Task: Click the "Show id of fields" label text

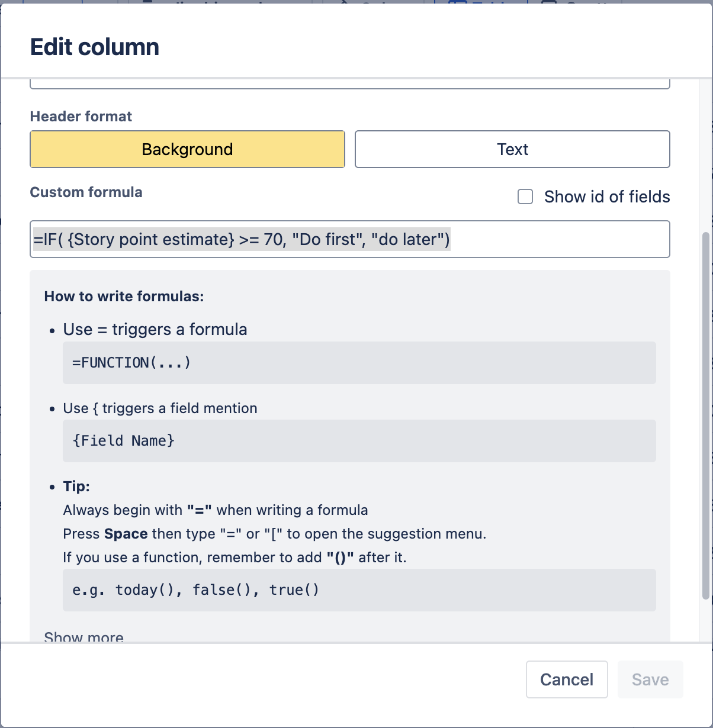Action: point(607,197)
